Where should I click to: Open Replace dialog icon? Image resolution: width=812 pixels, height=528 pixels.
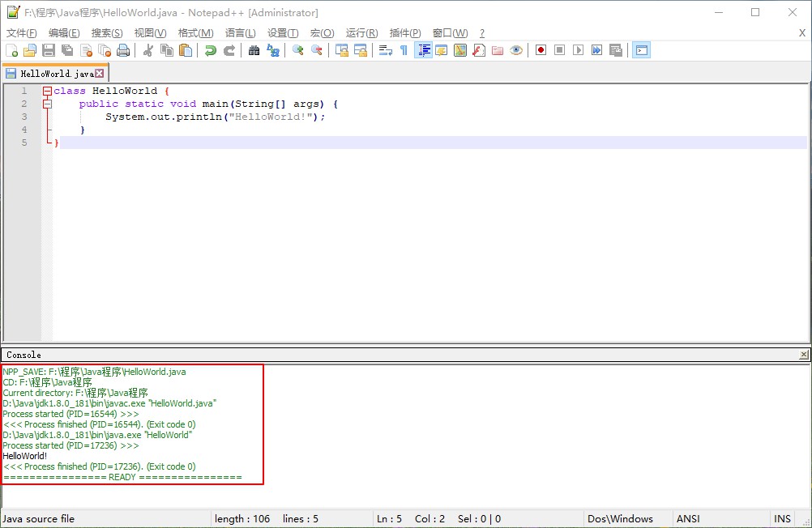(273, 50)
